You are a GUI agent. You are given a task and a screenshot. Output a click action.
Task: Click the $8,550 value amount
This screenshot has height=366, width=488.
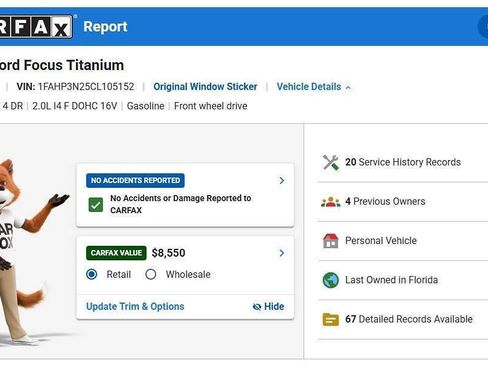point(168,253)
